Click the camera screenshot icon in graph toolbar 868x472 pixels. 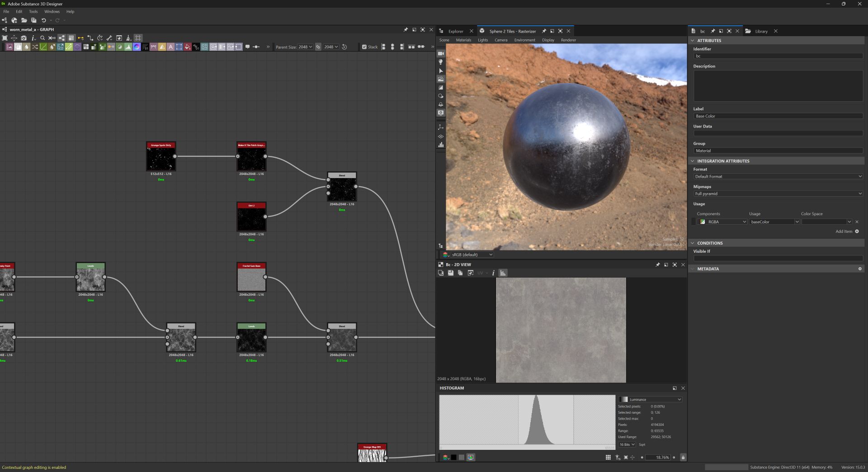[24, 38]
